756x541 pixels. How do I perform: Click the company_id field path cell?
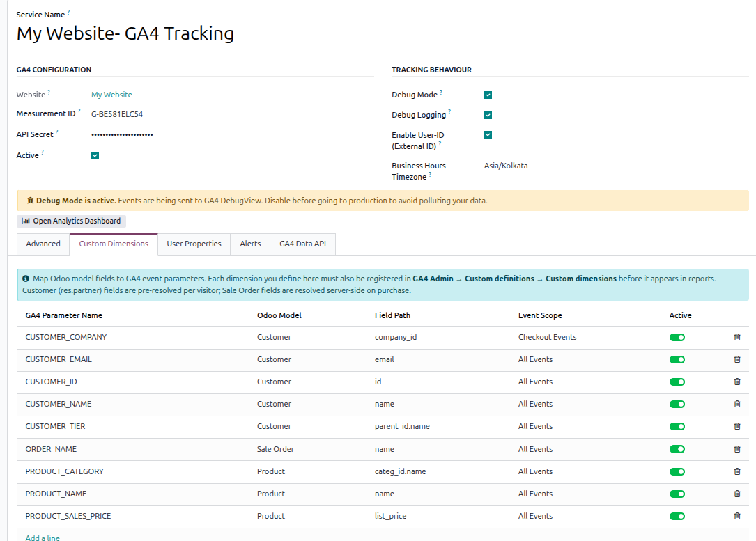(x=396, y=337)
